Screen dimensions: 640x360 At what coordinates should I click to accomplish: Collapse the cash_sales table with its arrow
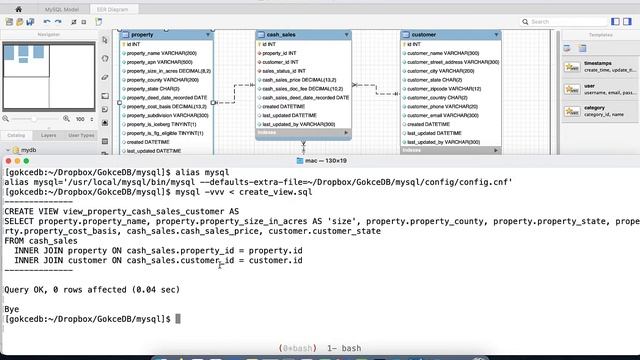pyautogui.click(x=346, y=35)
